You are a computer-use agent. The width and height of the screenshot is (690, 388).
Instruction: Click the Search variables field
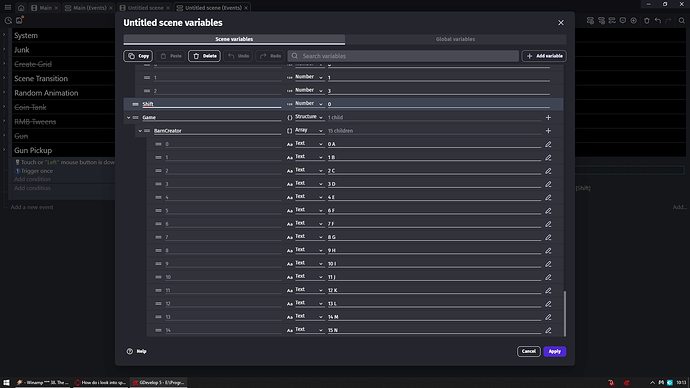tap(403, 56)
